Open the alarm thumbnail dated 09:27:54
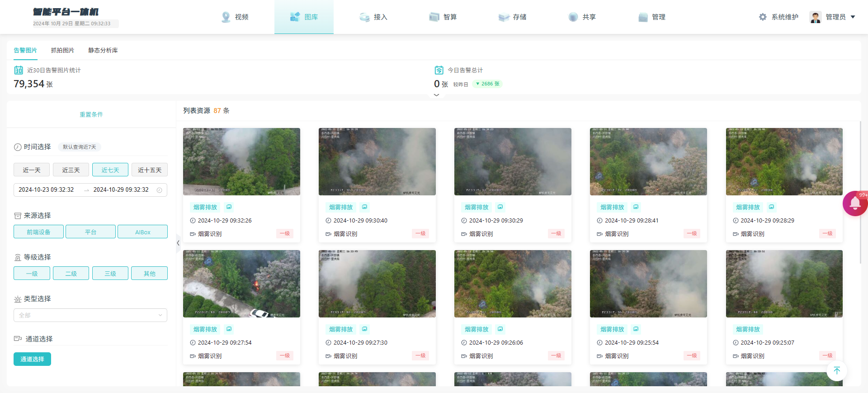The width and height of the screenshot is (868, 393). point(241,284)
